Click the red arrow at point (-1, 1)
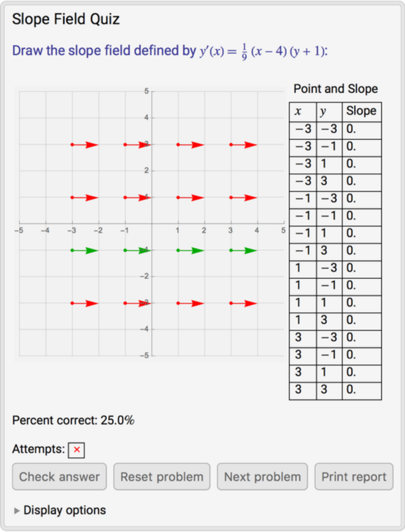405x532 pixels. 138,198
